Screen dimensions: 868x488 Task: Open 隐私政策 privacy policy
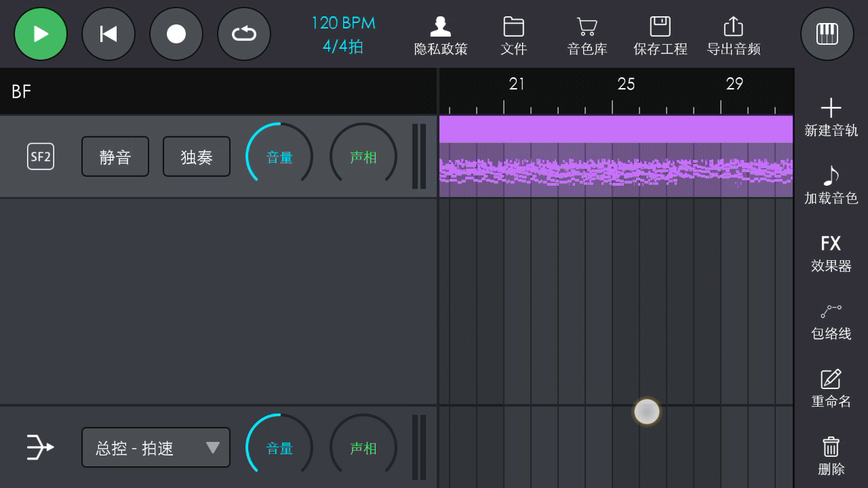tap(441, 37)
